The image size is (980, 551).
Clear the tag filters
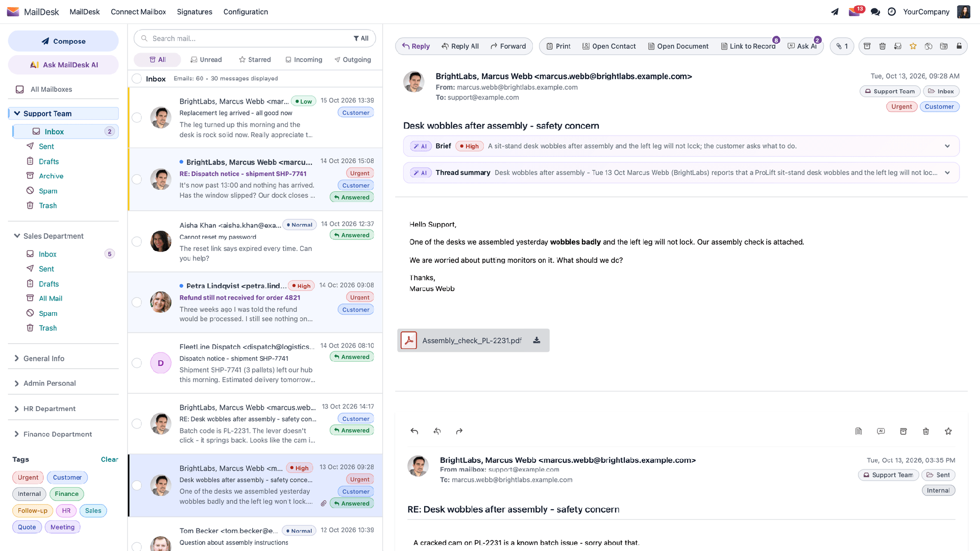tap(109, 459)
